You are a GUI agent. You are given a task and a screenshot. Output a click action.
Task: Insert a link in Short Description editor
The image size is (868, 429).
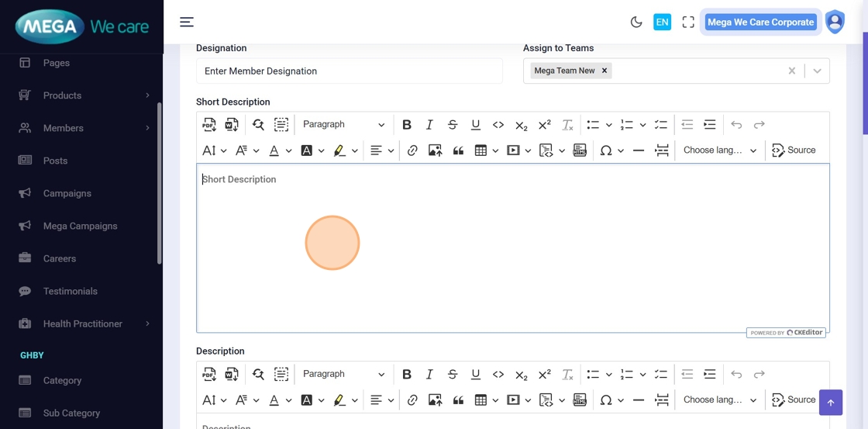pos(412,150)
